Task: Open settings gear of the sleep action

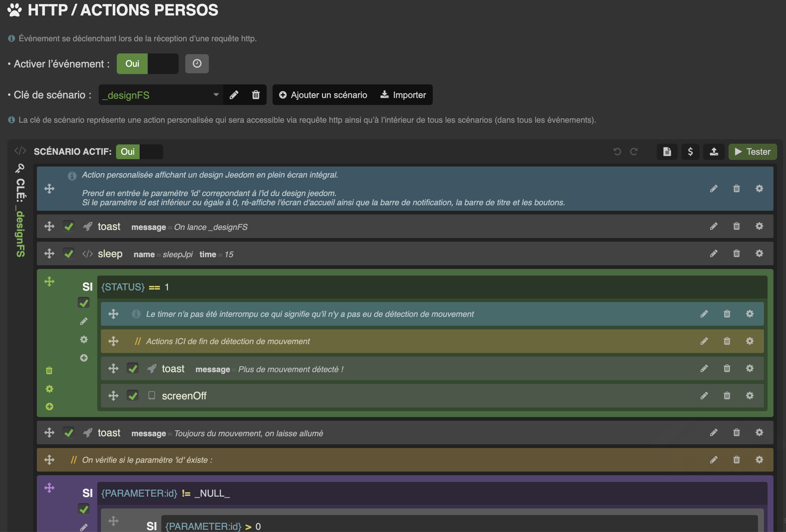Action: tap(759, 253)
